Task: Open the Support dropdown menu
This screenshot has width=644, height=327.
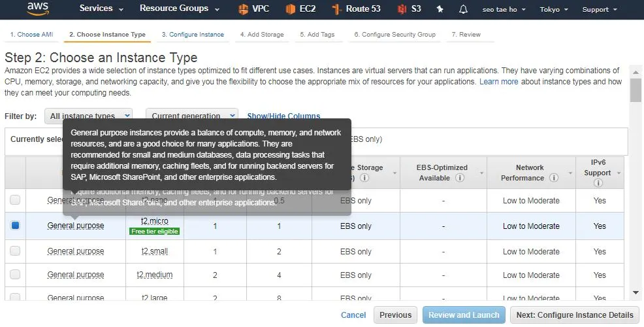Action: tap(600, 9)
